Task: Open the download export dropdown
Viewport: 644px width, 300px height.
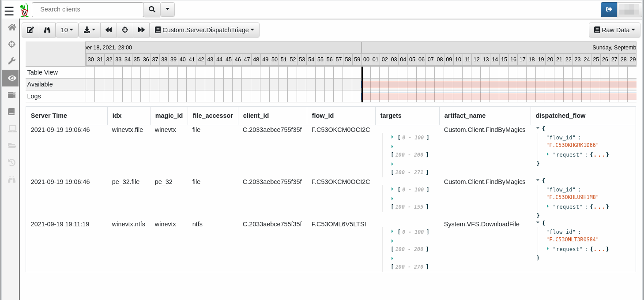Action: pos(90,30)
